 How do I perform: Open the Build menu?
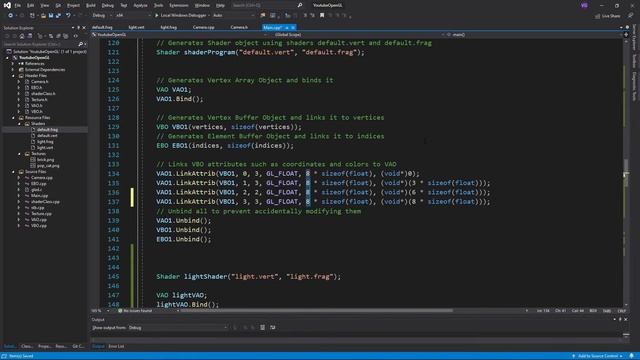[91, 5]
